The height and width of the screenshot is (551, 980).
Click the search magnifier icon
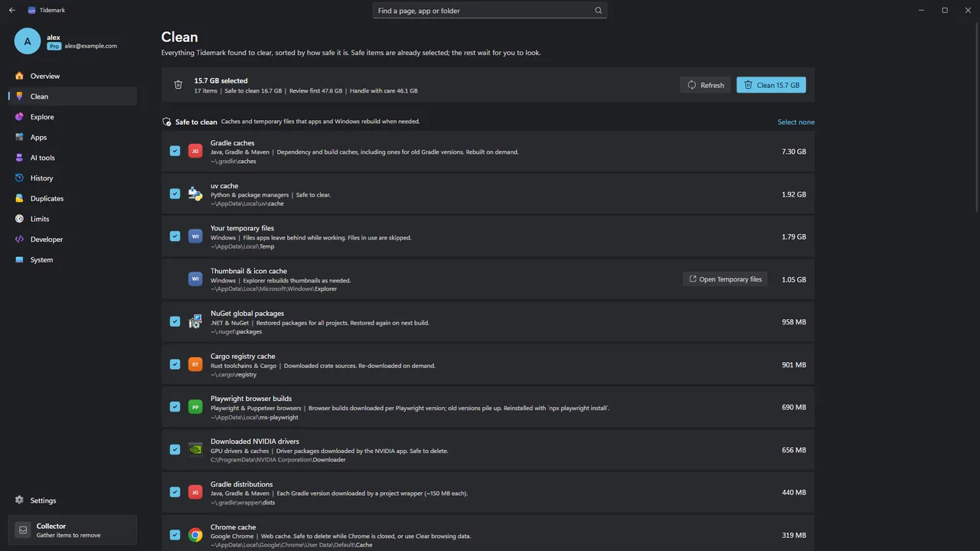pyautogui.click(x=599, y=11)
